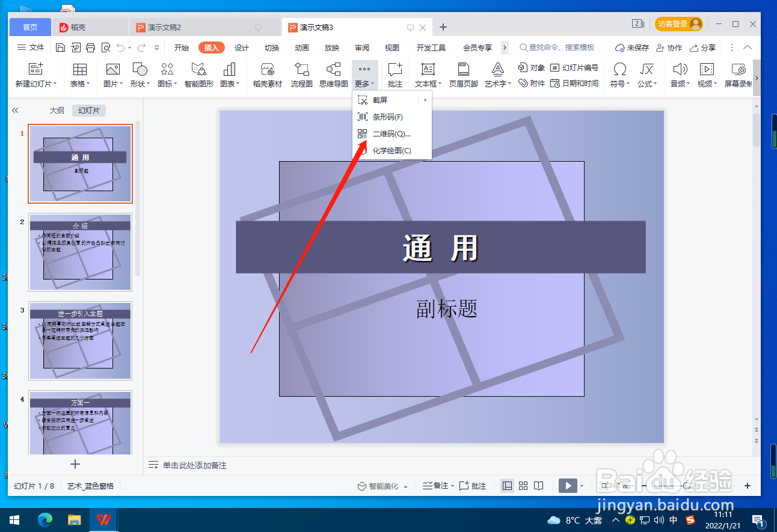The width and height of the screenshot is (777, 532).
Task: Insert 智能图形 (Smart Graphic)
Action: [x=199, y=76]
